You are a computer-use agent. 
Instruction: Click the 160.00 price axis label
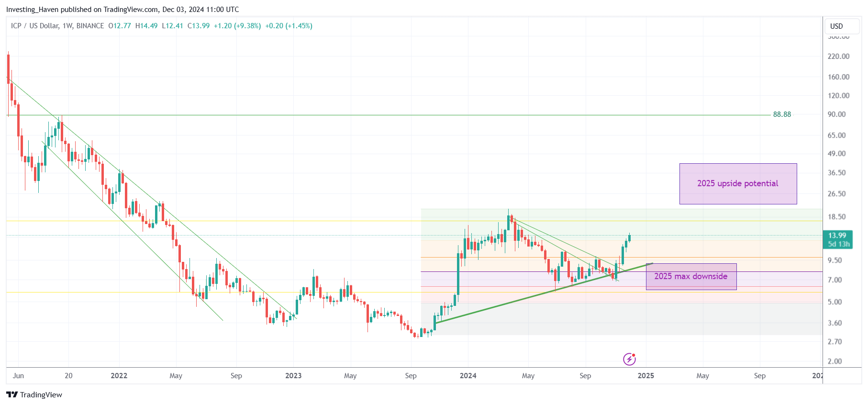click(x=838, y=77)
